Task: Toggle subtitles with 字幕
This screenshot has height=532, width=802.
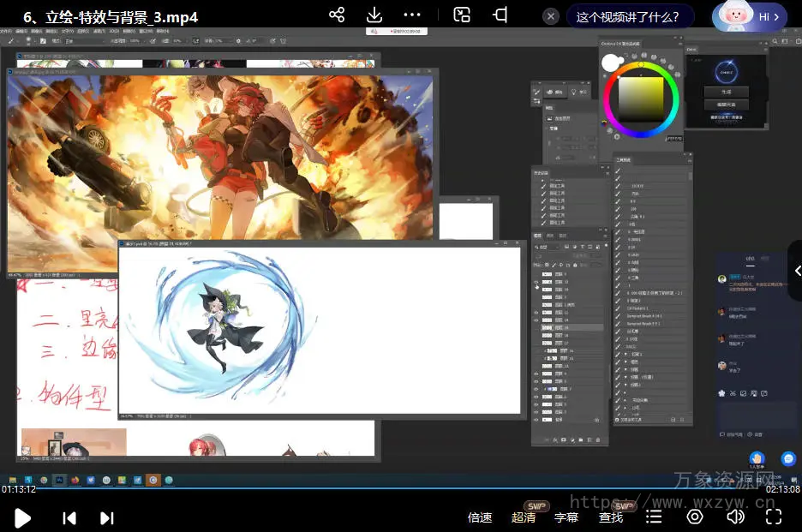Action: click(566, 517)
